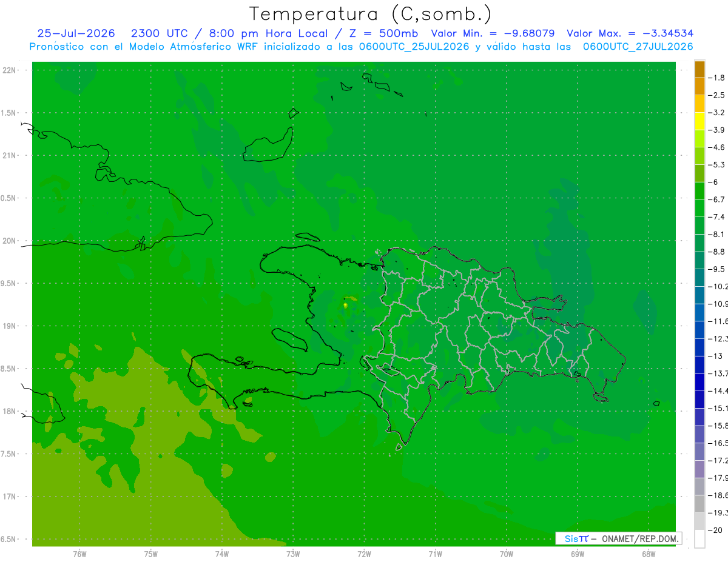Pick the teal swatch between -9.5 and -10.2
Screen dimensions: 728x562
(x=699, y=277)
